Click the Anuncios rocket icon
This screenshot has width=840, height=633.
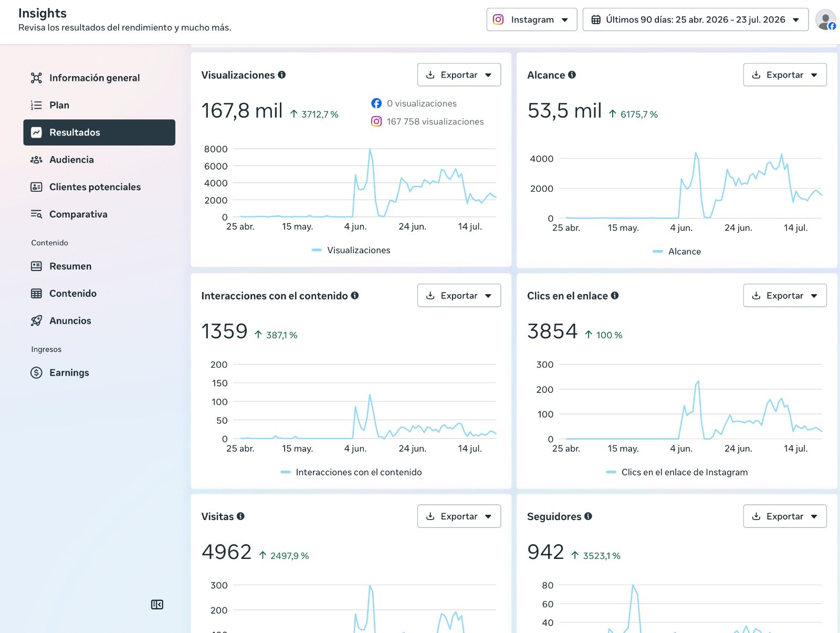coord(36,321)
